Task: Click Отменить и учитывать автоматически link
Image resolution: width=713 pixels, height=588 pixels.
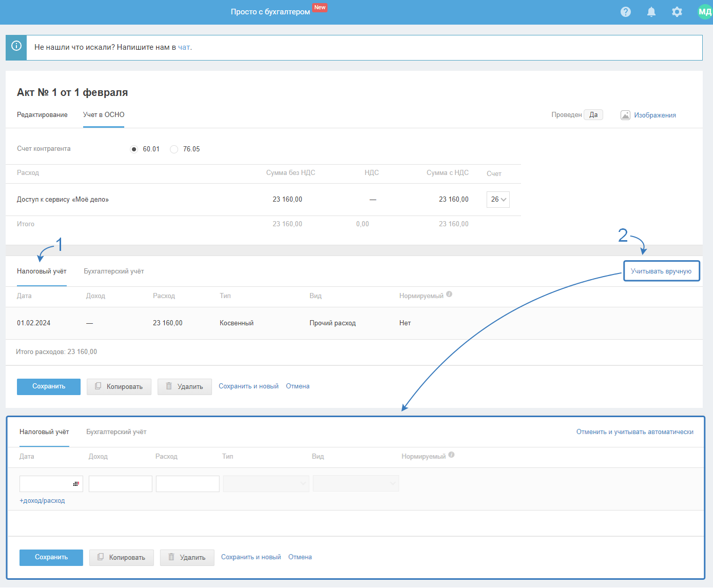Action: (x=634, y=432)
